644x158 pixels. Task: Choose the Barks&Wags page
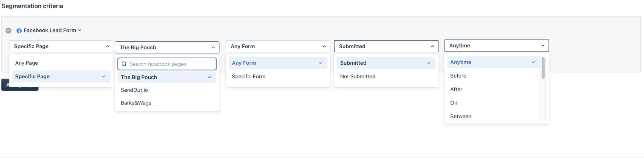point(167,103)
